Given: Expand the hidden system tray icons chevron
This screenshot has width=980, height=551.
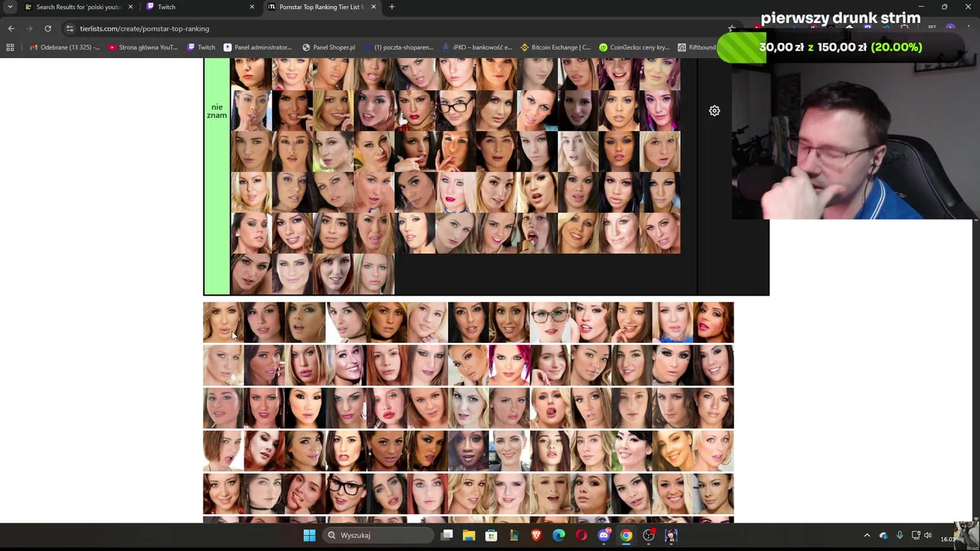Looking at the screenshot, I should click(x=867, y=535).
